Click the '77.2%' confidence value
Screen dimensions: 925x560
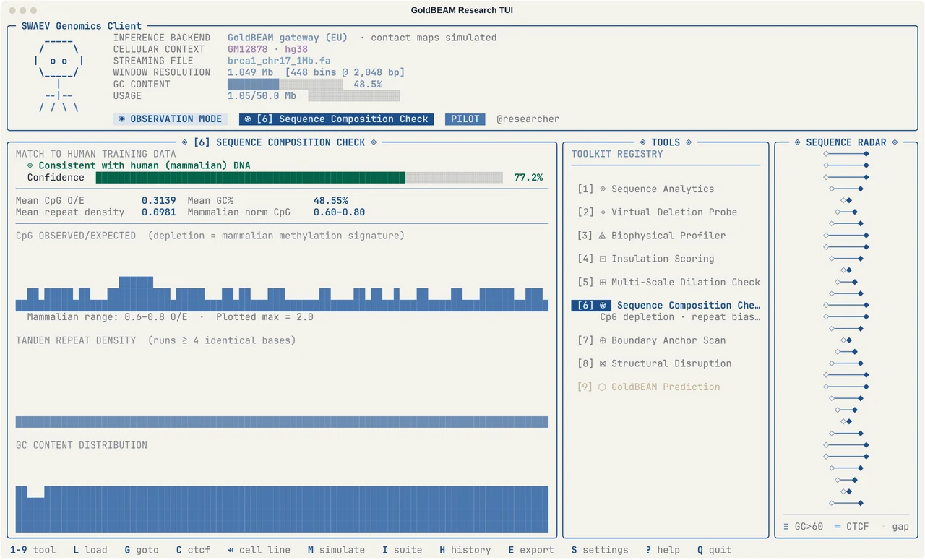click(528, 177)
